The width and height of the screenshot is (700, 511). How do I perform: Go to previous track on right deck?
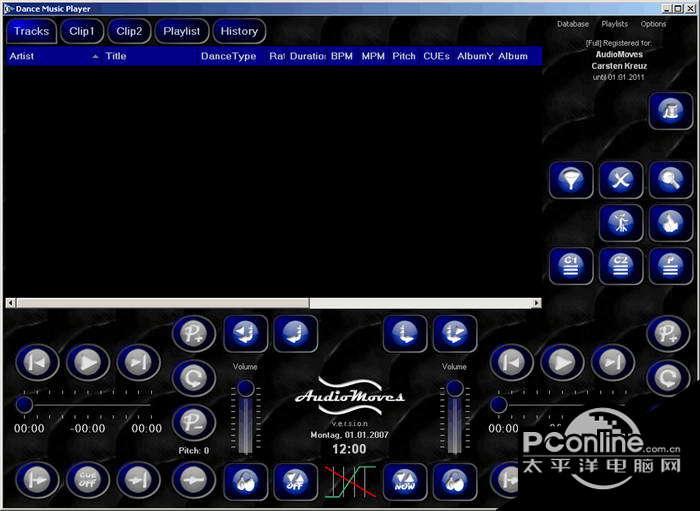point(512,363)
